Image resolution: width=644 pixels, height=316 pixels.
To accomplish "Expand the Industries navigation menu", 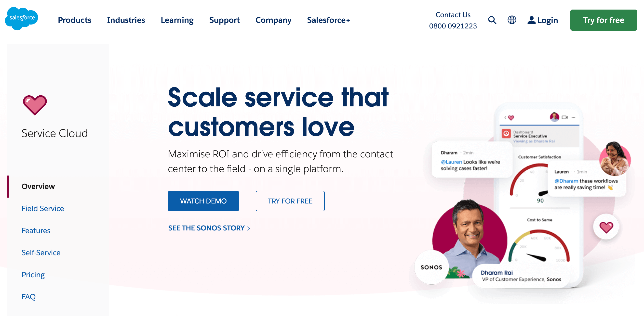I will point(126,20).
